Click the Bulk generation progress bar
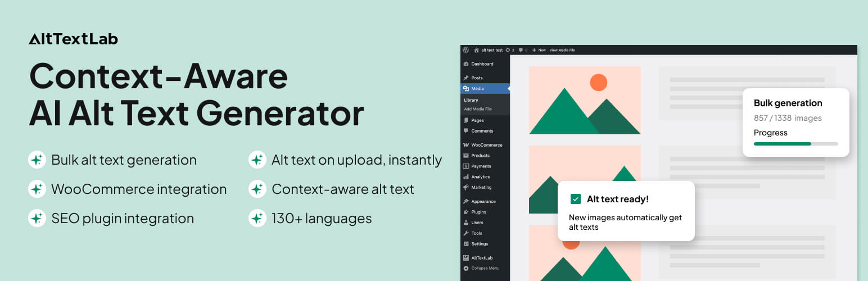Viewport: 868px width, 281px height. [796, 144]
